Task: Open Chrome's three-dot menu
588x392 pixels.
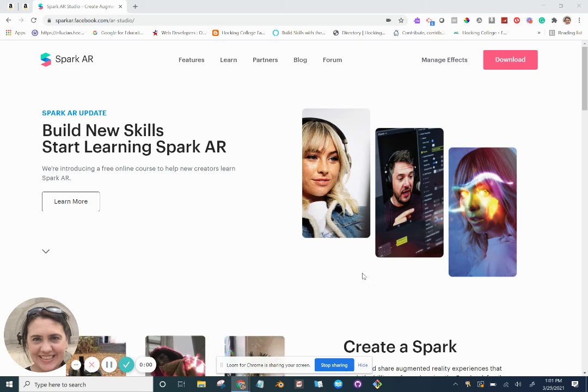Action: point(579,20)
